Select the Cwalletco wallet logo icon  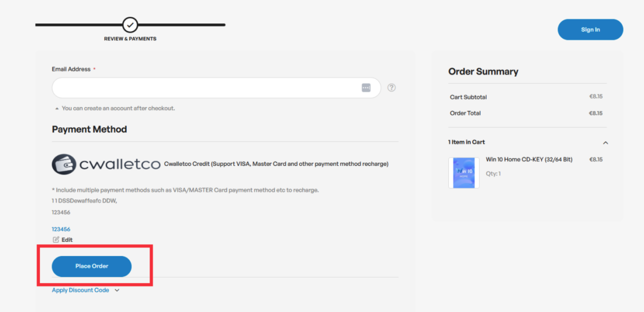[64, 164]
